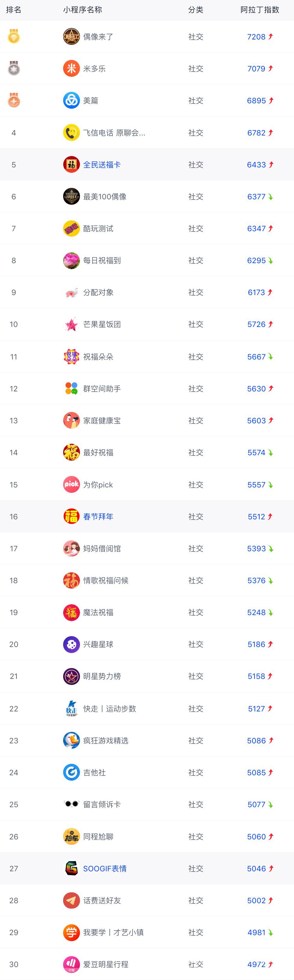Click the 吉他社 blue G icon
294x980 pixels.
point(72,772)
